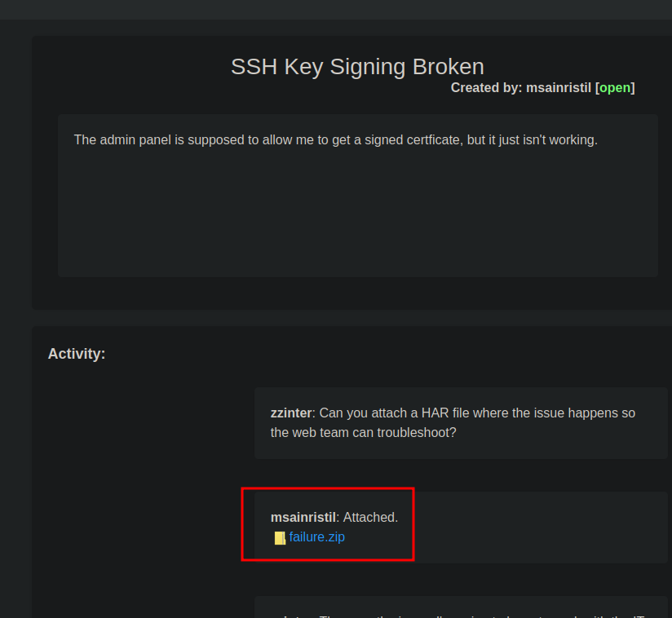The width and height of the screenshot is (672, 618).
Task: Click the green open status label
Action: tap(615, 87)
